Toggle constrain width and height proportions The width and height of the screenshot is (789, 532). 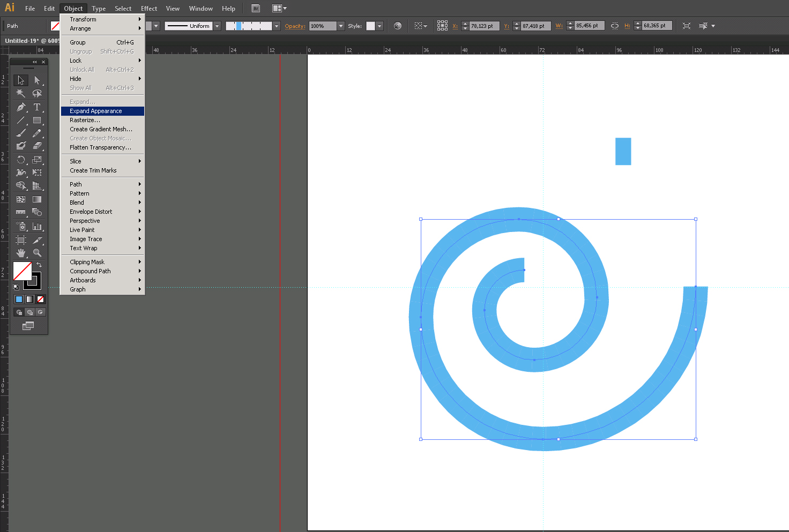615,26
